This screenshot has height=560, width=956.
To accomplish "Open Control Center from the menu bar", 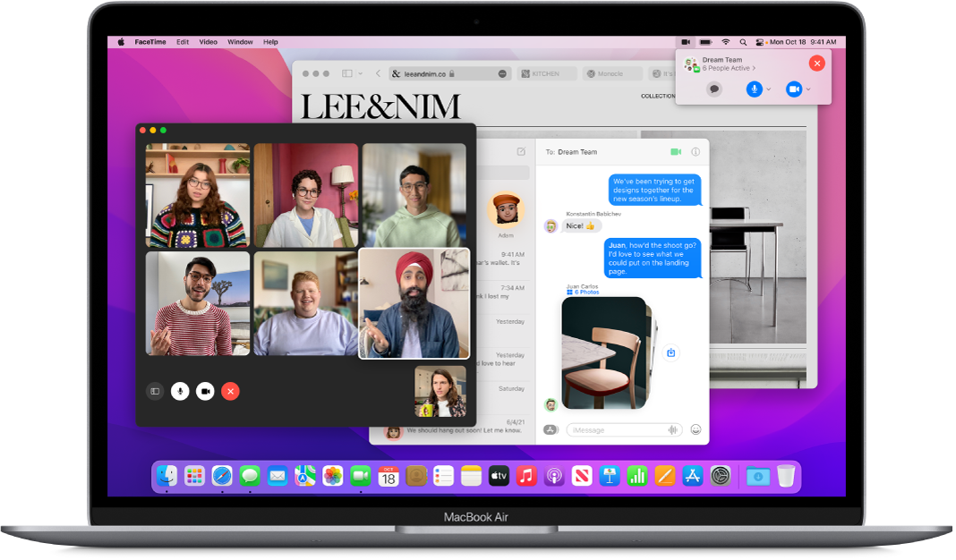I will [x=759, y=41].
